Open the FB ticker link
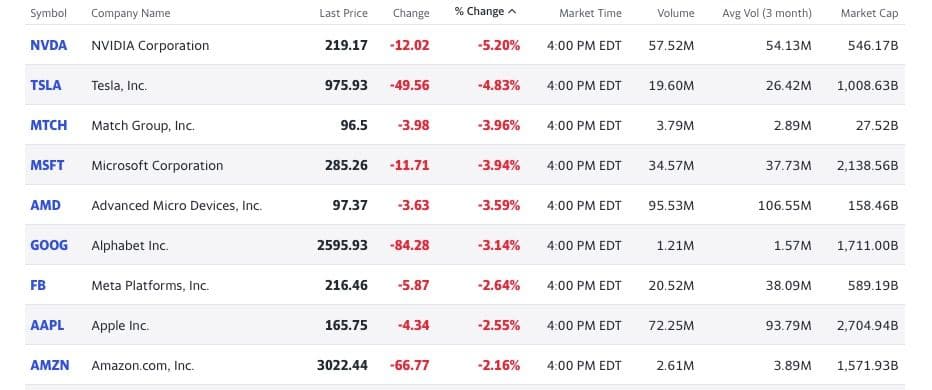This screenshot has width=932, height=390. point(38,285)
